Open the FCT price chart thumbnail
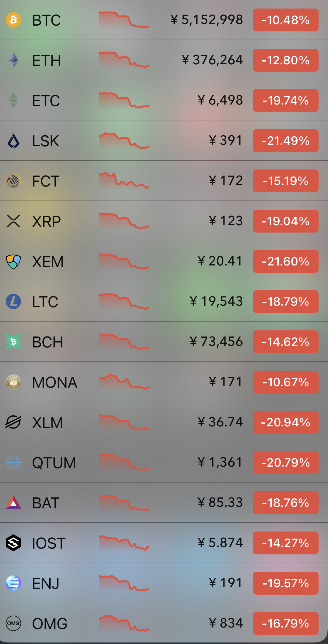Screen dimensions: 328x644 (124, 181)
